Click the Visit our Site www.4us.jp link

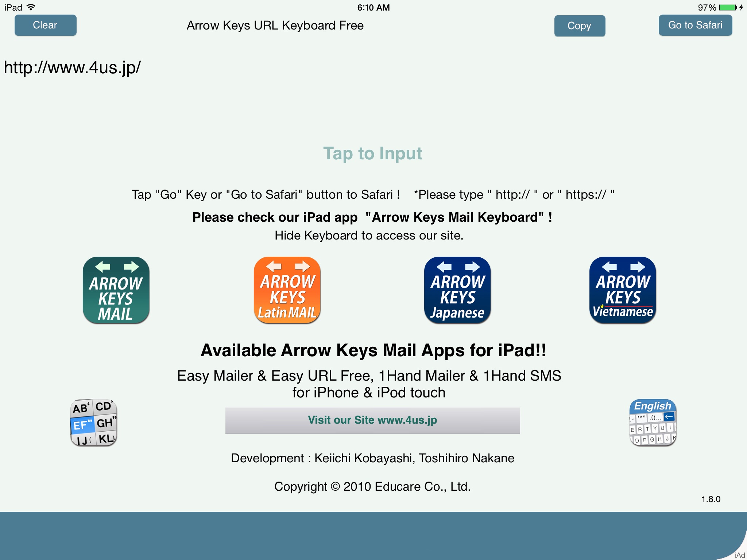[373, 420]
